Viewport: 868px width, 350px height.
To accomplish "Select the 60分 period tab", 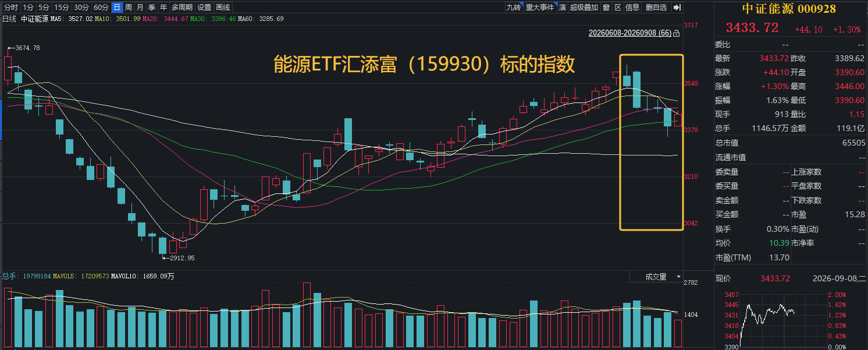I will coord(101,8).
